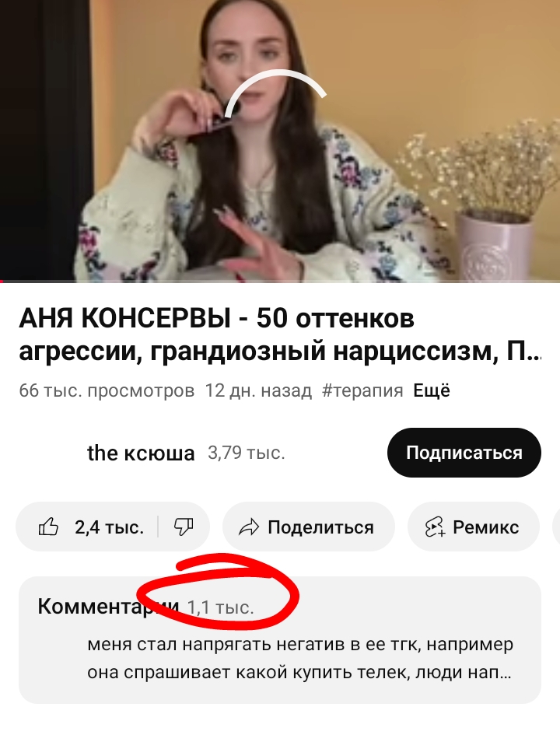The width and height of the screenshot is (560, 742).
Task: Tap the Подписаться subscribe button
Action: 464,453
